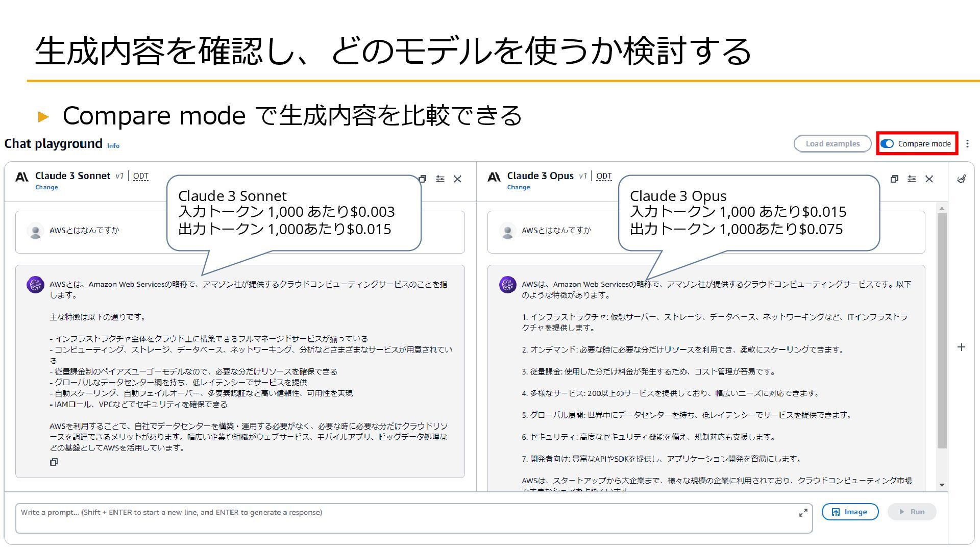980x551 pixels.
Task: Click the clear chat broom icon
Action: [961, 179]
